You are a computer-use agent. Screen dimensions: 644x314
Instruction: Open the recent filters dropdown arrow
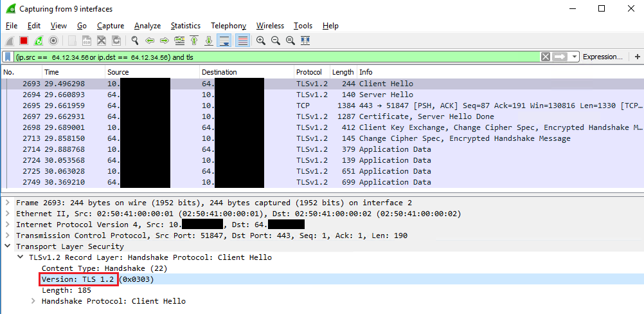[574, 57]
